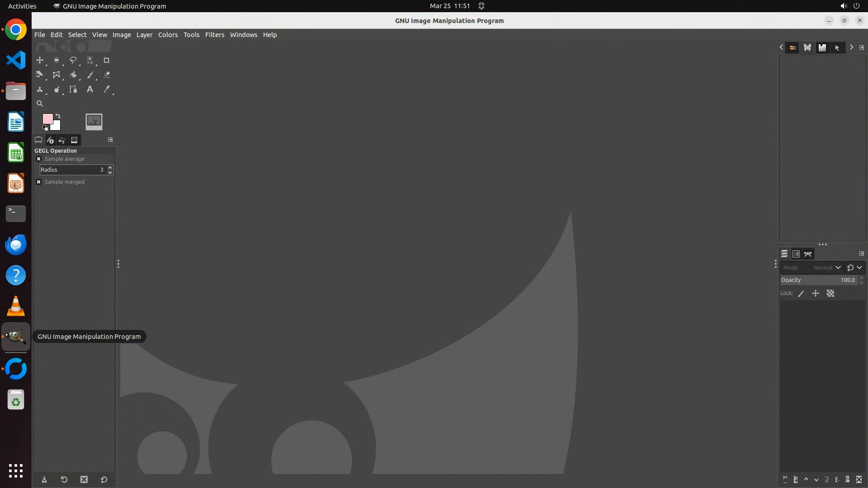
Task: Select the Crop tool
Action: tap(106, 60)
